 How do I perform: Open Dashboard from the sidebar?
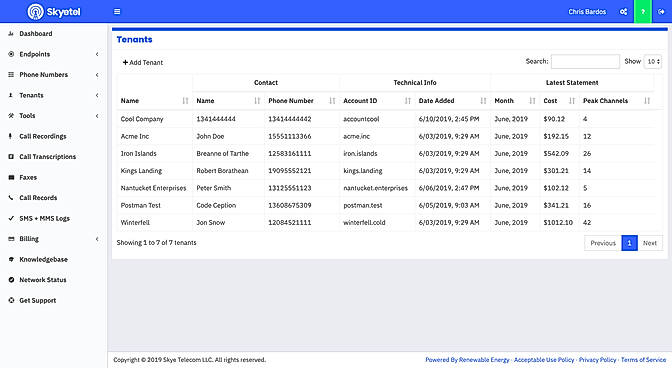pos(36,33)
